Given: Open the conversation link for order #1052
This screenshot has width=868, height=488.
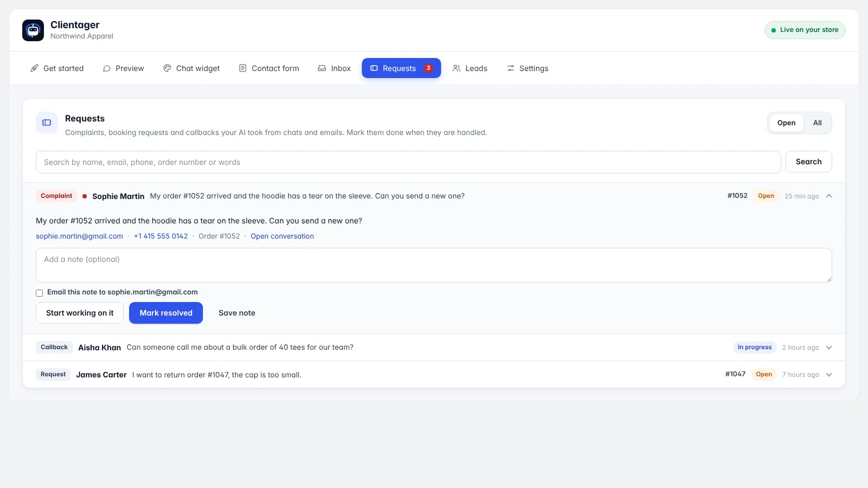Looking at the screenshot, I should coord(282,236).
